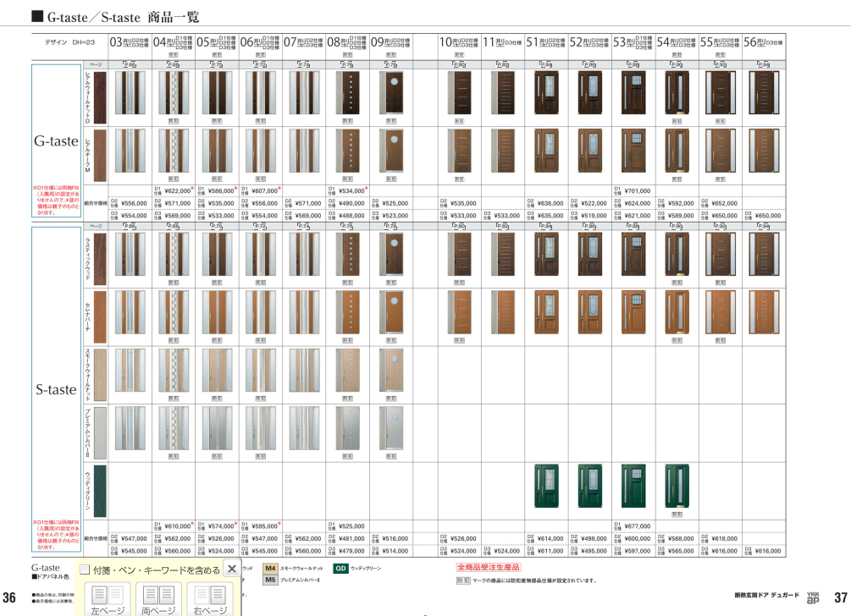Select the 08型 door in レアルウォールナットD

click(347, 93)
